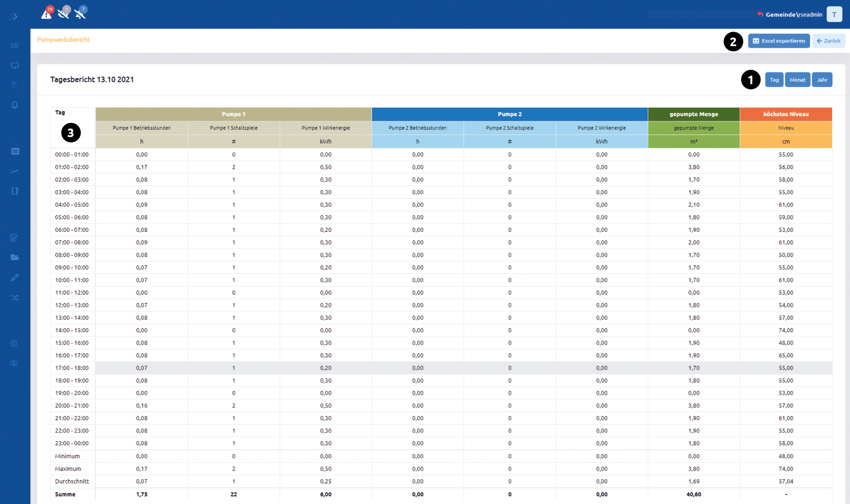The height and width of the screenshot is (504, 850).
Task: Switch report to Tag view
Action: click(x=774, y=80)
